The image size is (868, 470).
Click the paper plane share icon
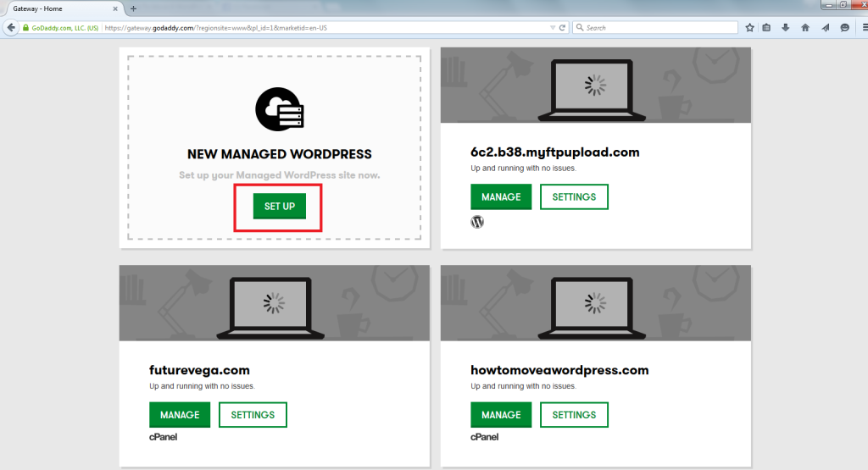826,28
